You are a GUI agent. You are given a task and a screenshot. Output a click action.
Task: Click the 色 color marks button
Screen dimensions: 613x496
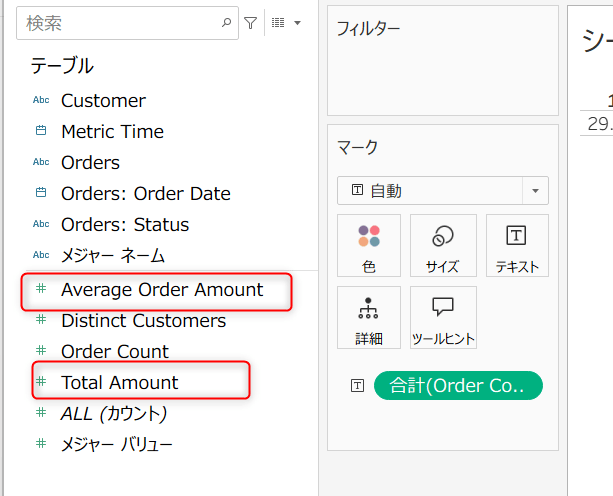369,245
